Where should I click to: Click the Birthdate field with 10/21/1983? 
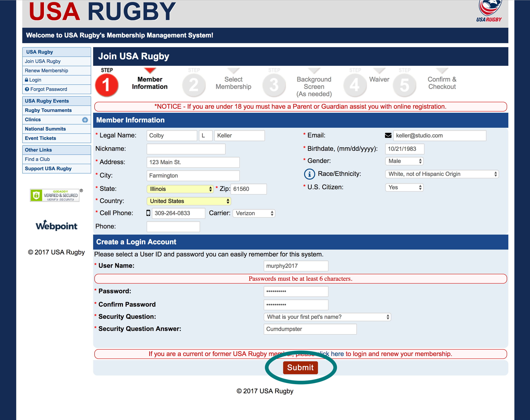[x=405, y=149]
